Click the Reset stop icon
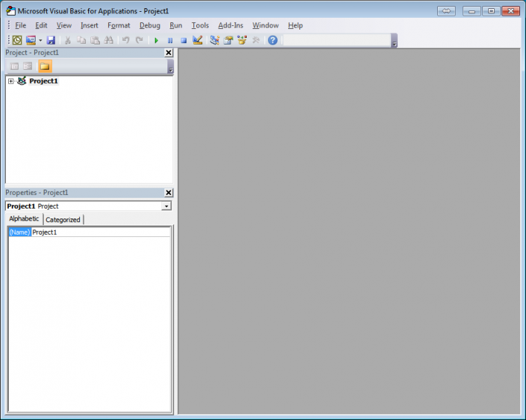Screen dimensions: 526x420 (183, 40)
